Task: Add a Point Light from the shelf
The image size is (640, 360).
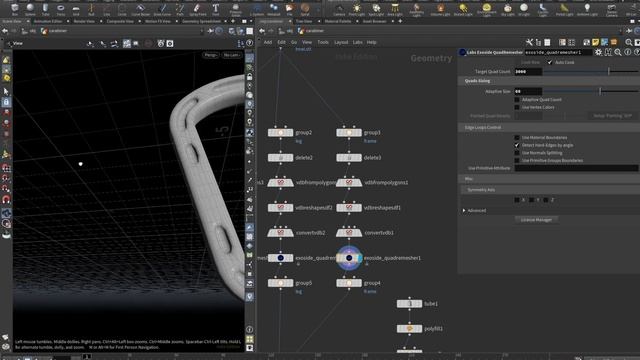Action: [357, 9]
